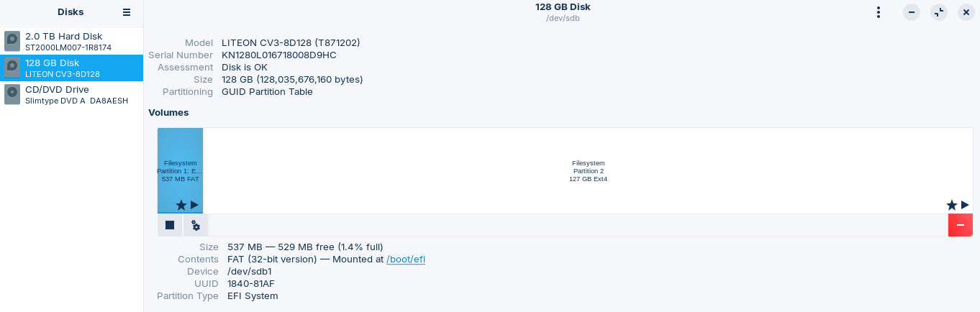Open the /boot/efi mount point link
980x312 pixels.
[405, 260]
